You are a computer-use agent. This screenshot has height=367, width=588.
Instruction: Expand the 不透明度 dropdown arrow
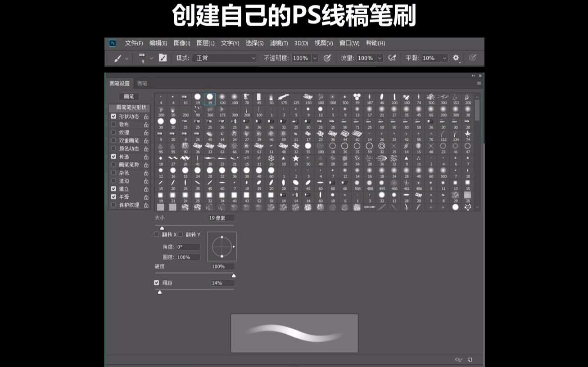[315, 58]
